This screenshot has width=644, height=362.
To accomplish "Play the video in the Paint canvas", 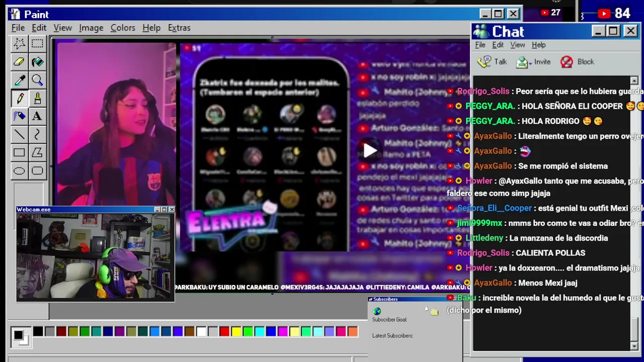I will pos(370,150).
